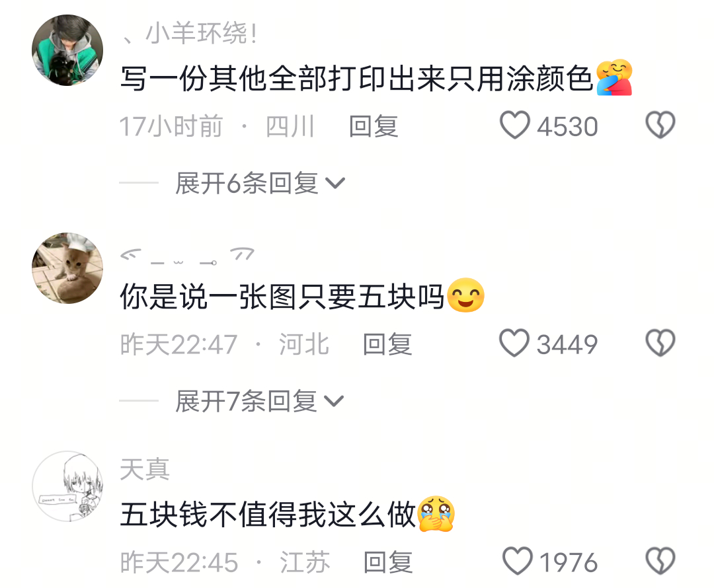Open the 小羊环绕 user avatar

(x=67, y=50)
